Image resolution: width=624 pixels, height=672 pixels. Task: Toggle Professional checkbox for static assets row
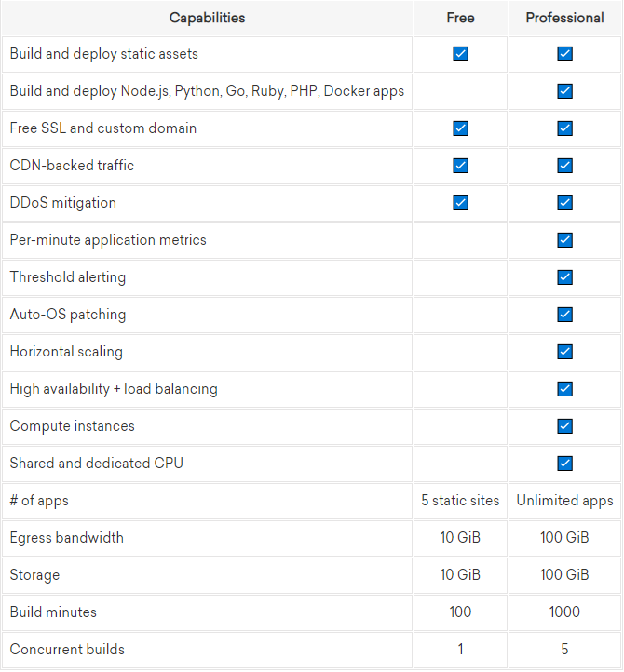click(x=564, y=54)
